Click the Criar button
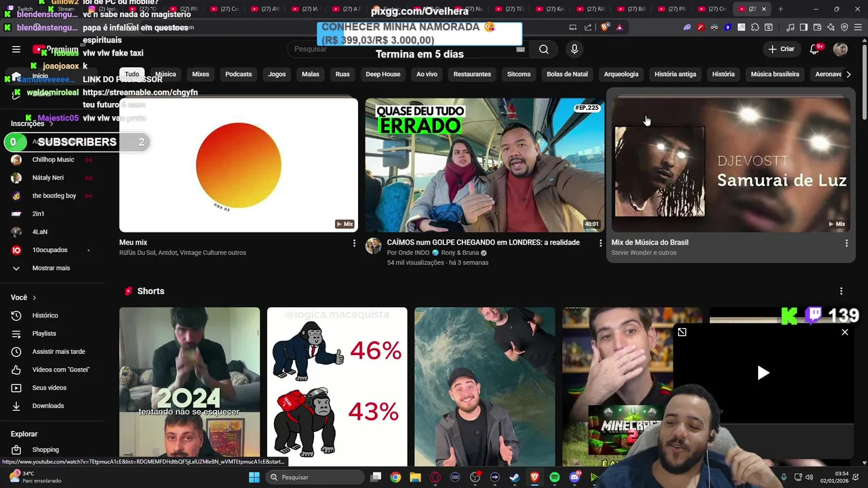The height and width of the screenshot is (488, 868). (x=781, y=49)
